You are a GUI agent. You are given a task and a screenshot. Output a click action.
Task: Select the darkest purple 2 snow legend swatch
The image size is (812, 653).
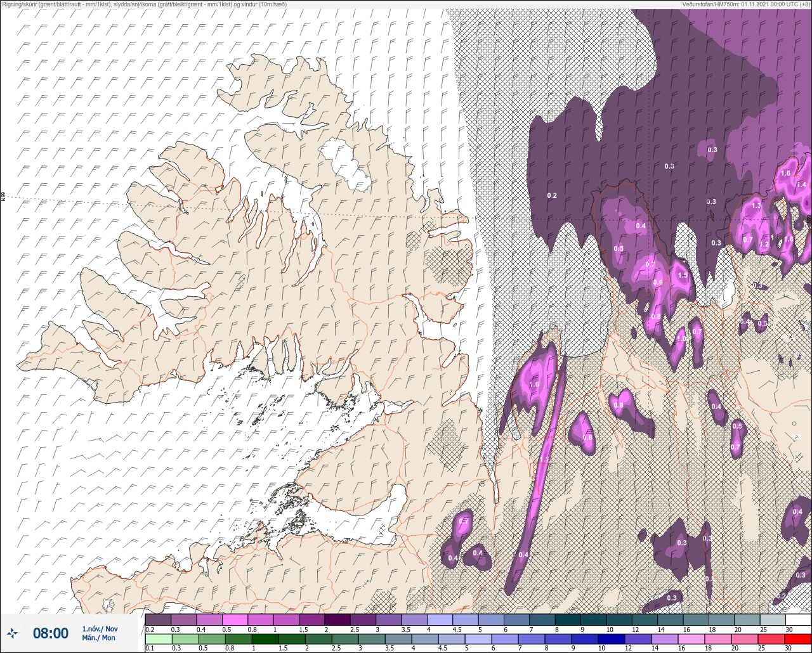coord(337,619)
